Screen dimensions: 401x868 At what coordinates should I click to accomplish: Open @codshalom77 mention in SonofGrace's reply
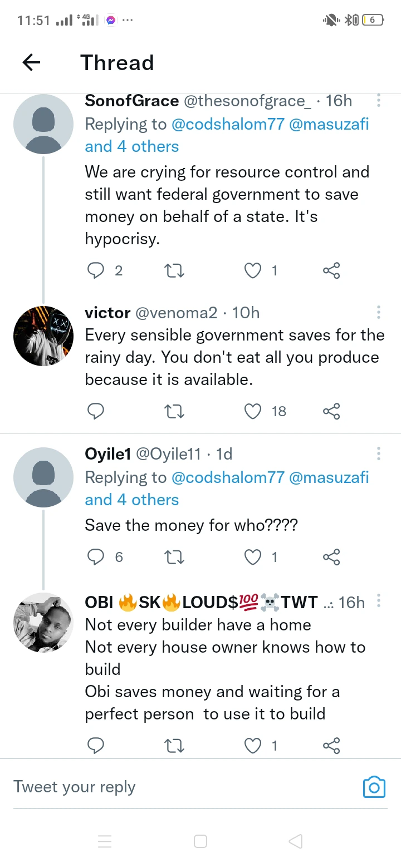coord(228,124)
